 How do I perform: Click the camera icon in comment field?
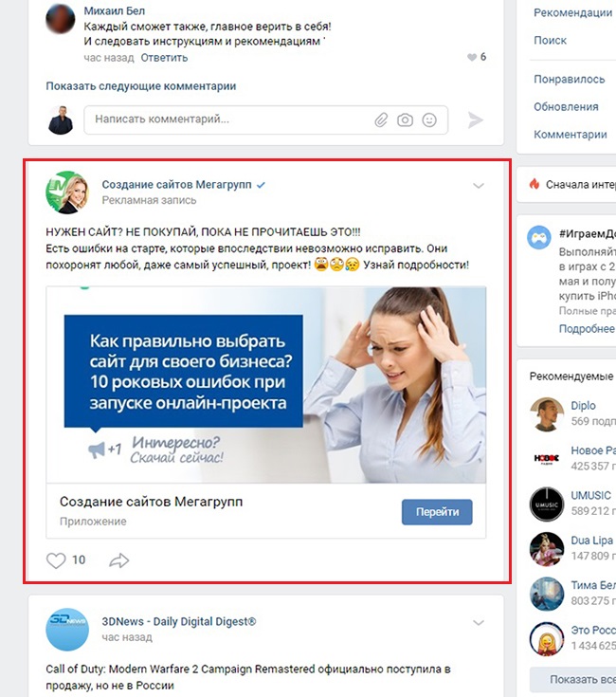click(405, 120)
